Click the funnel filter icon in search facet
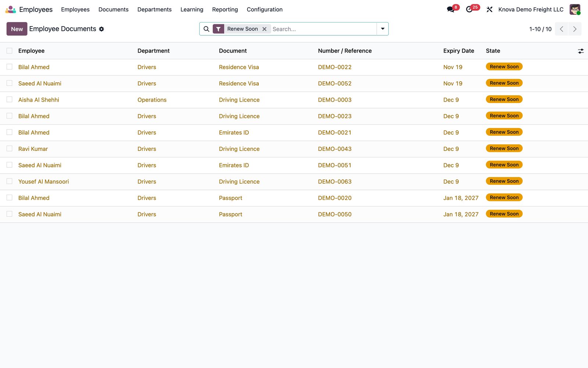The image size is (588, 368). click(218, 29)
